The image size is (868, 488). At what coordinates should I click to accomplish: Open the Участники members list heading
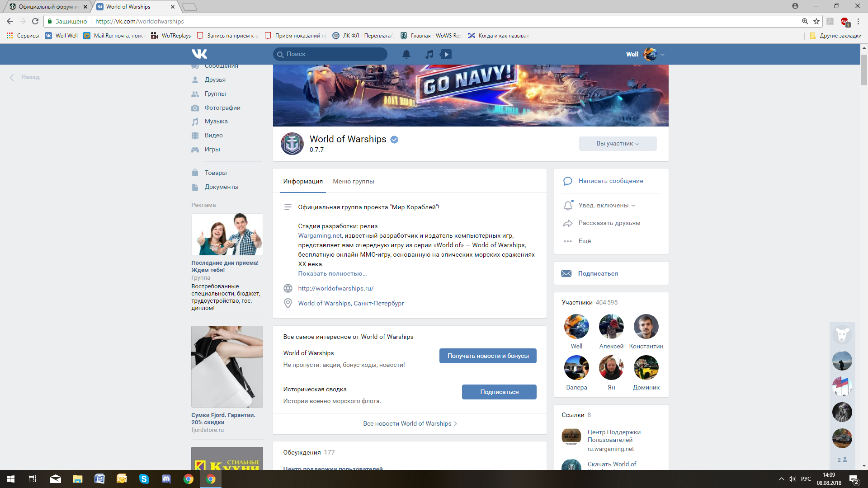[577, 303]
